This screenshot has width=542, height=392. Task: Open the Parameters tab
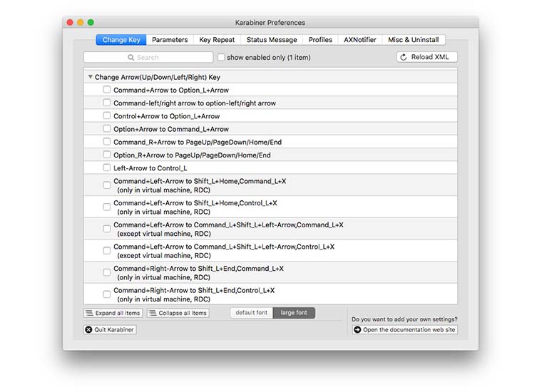tap(170, 40)
